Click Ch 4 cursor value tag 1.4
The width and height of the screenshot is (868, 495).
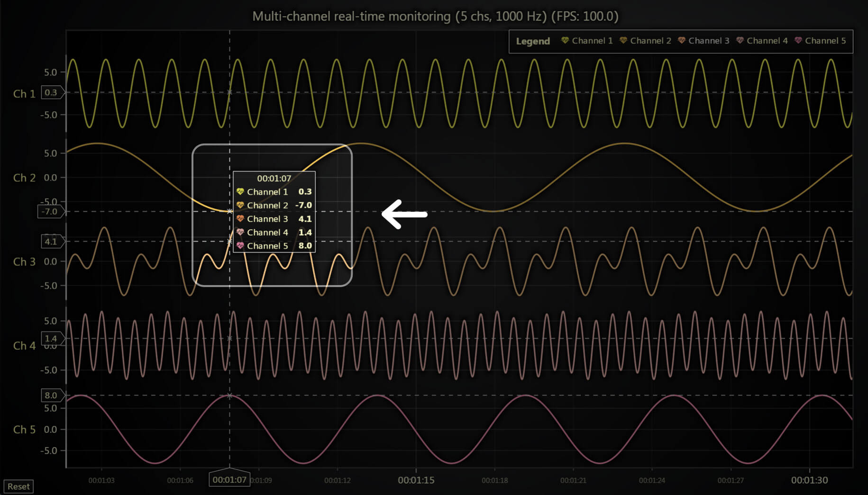52,339
